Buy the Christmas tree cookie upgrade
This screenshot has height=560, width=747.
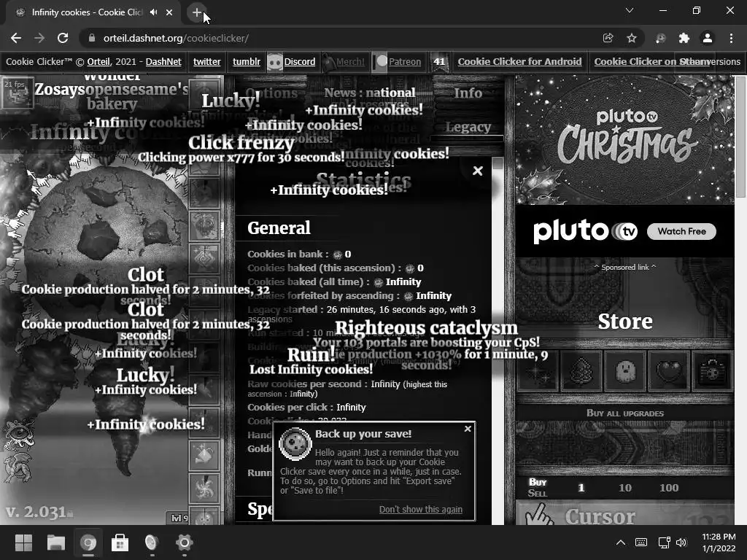pyautogui.click(x=581, y=371)
